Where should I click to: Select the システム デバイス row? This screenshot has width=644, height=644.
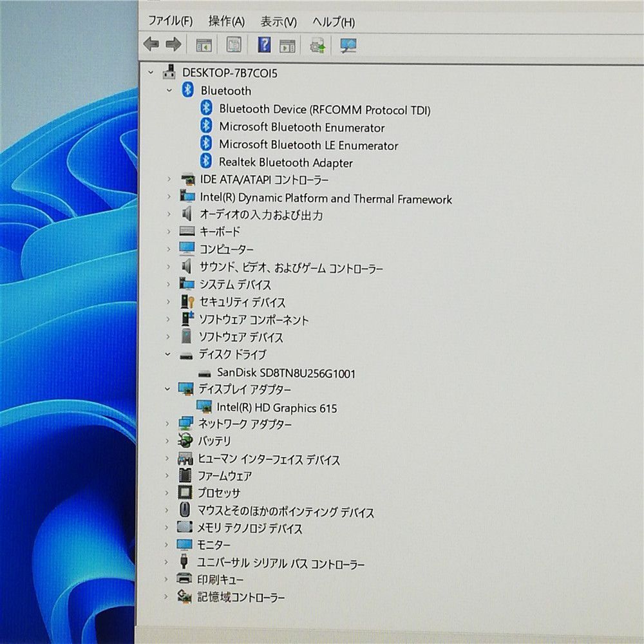tap(235, 284)
